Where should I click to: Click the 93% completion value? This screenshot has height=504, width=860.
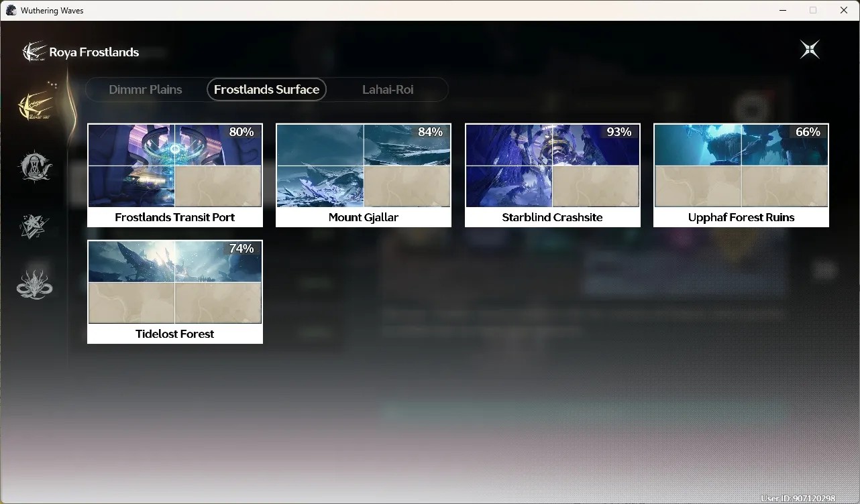pyautogui.click(x=619, y=132)
